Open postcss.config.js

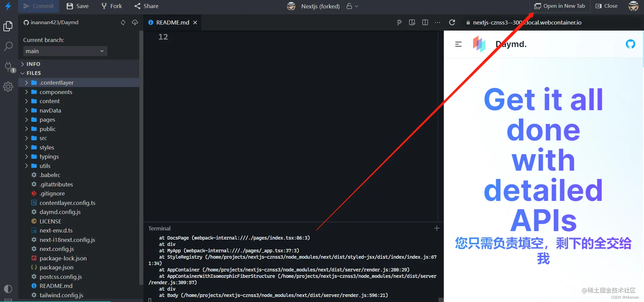point(79,277)
